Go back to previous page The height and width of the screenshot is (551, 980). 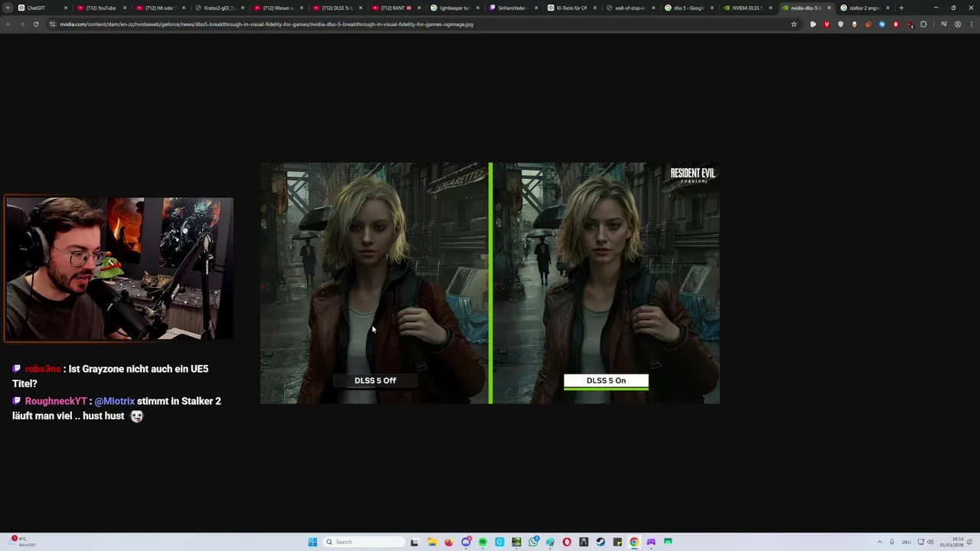tap(8, 24)
